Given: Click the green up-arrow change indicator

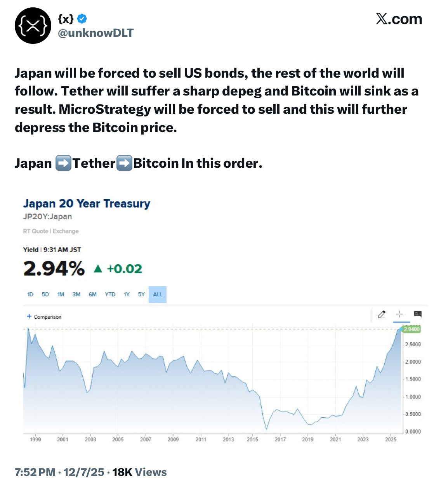Looking at the screenshot, I should click(x=98, y=269).
